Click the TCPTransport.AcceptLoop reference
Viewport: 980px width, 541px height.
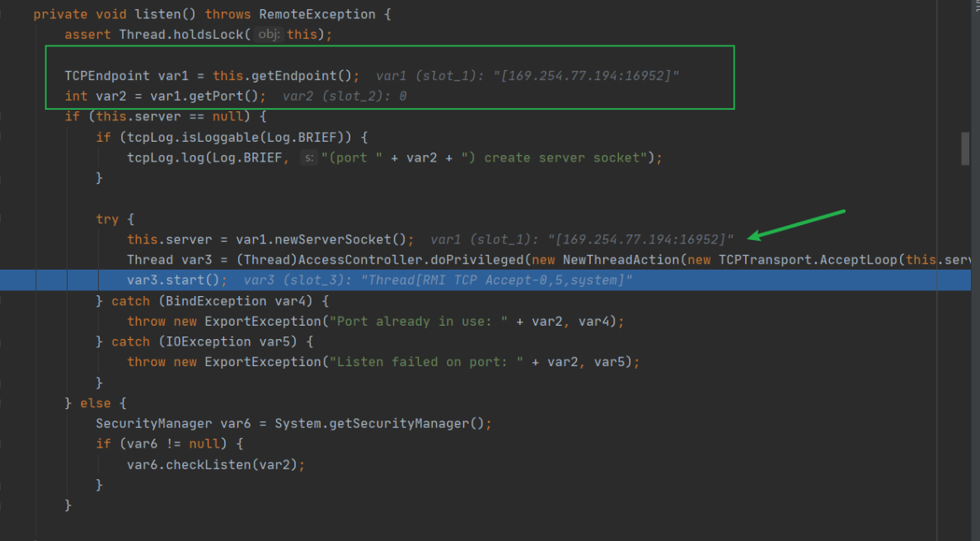point(808,260)
